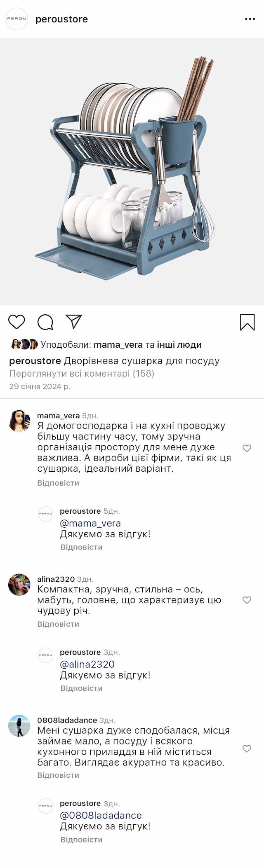
Task: Click the @0808ladadance mention link
Action: 101,815
